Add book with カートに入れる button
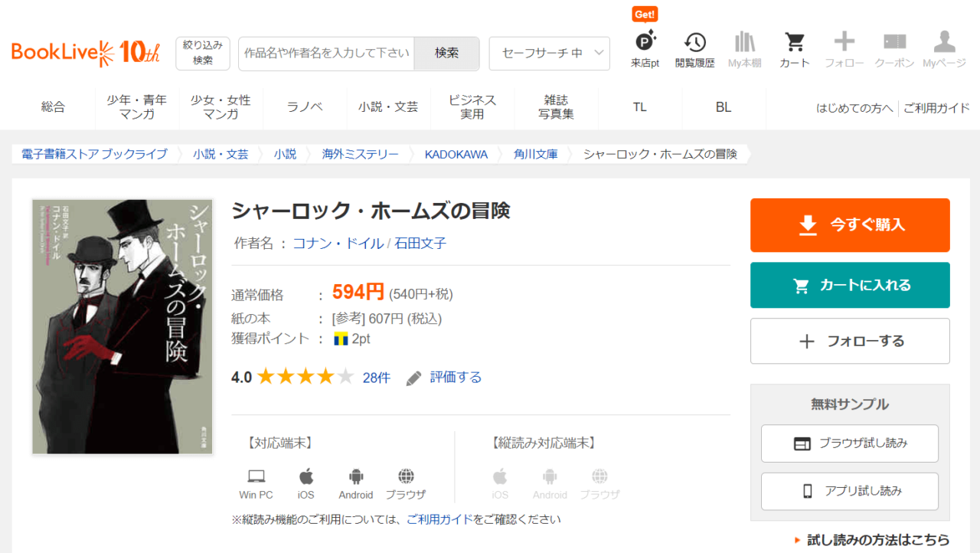The width and height of the screenshot is (980, 553). (x=850, y=285)
